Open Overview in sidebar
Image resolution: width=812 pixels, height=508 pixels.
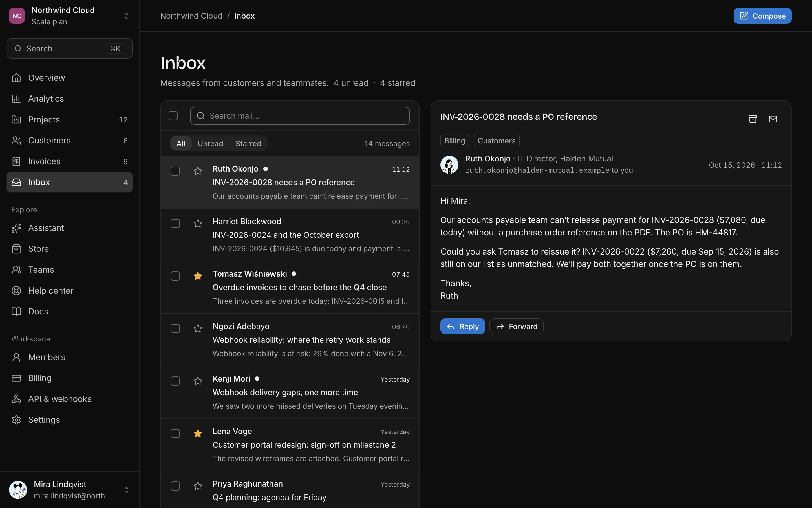point(70,78)
